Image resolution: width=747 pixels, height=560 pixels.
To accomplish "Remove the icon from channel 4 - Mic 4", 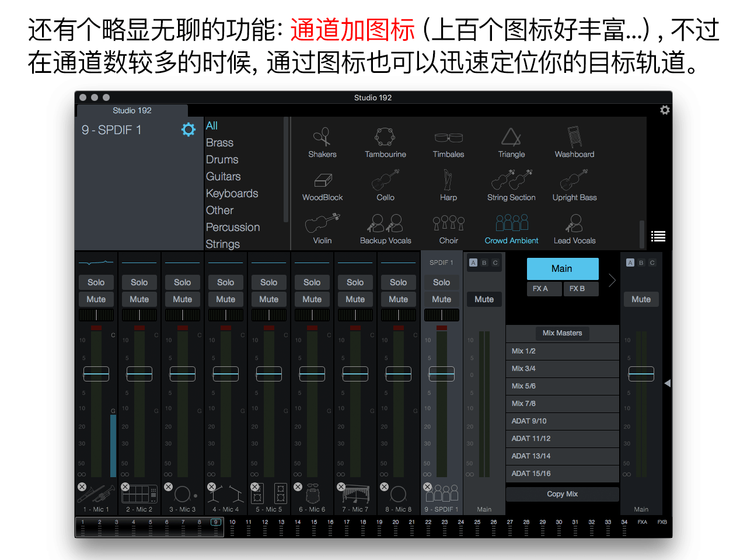I will click(x=211, y=487).
